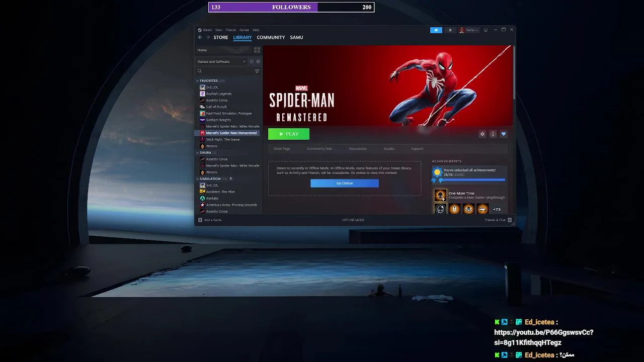The width and height of the screenshot is (644, 362).
Task: Click the ACHIEVEMENTS section header
Action: (x=447, y=161)
